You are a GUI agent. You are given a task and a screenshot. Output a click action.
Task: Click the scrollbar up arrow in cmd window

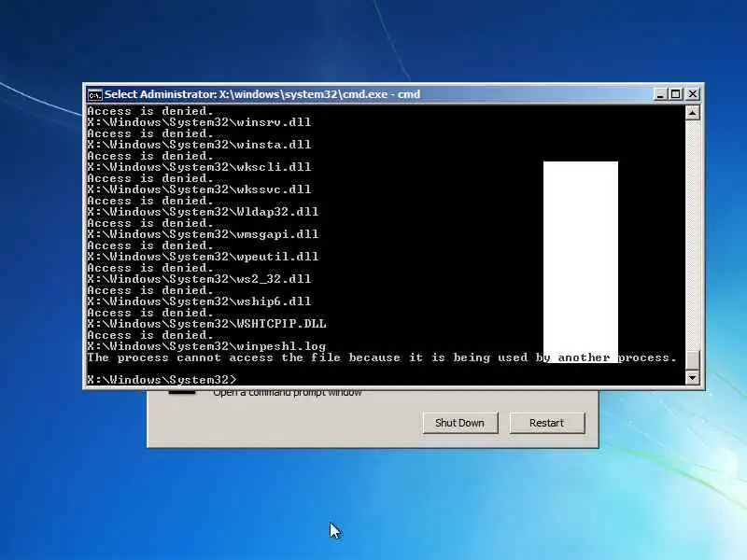click(692, 113)
